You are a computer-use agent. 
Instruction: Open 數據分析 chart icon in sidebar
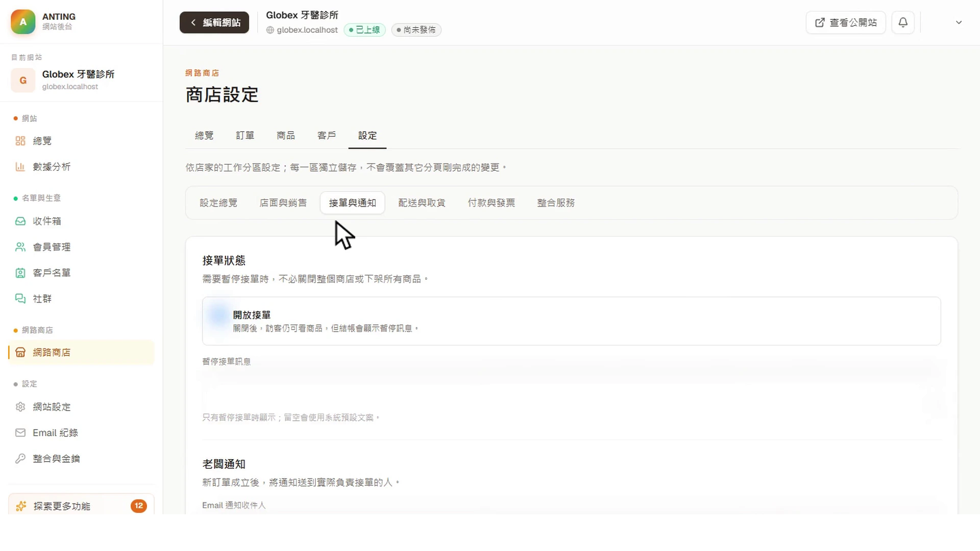click(20, 167)
